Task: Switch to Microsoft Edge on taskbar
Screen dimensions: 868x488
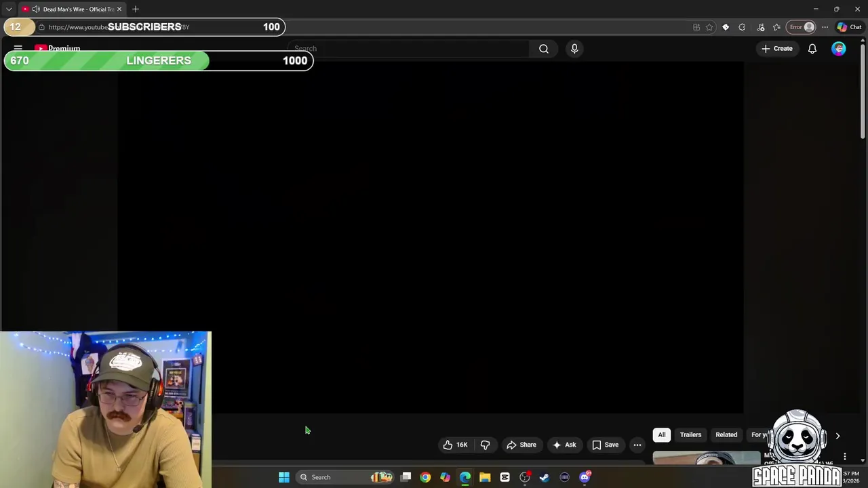Action: click(465, 477)
